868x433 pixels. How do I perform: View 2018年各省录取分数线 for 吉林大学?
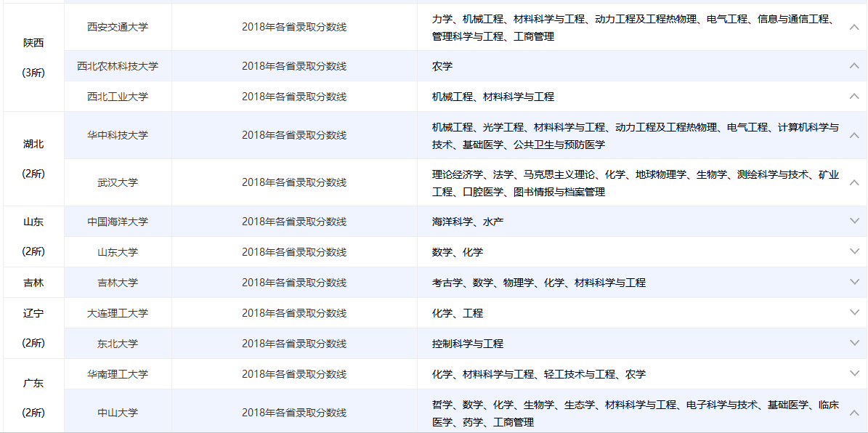pyautogui.click(x=294, y=283)
